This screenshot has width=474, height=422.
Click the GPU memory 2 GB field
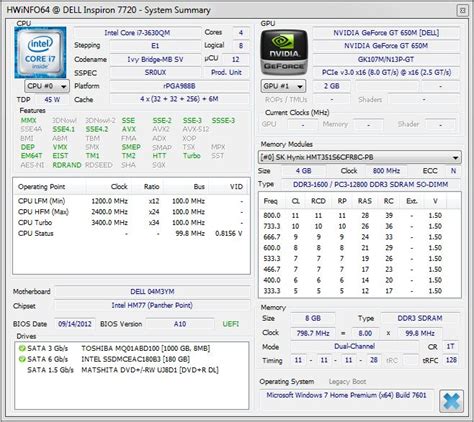tap(331, 86)
